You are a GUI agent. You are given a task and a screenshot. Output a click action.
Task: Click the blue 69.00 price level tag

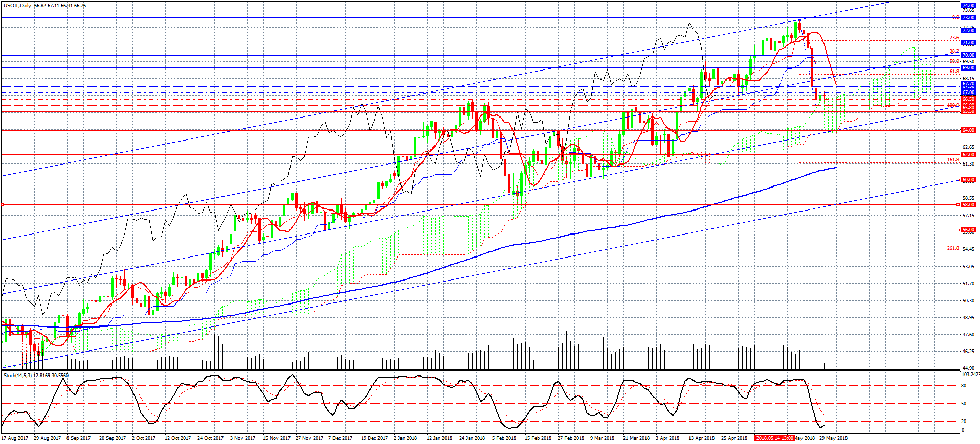pos(968,68)
